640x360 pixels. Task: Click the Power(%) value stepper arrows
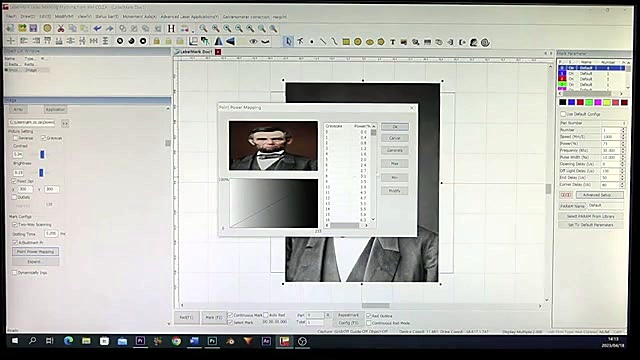click(623, 144)
